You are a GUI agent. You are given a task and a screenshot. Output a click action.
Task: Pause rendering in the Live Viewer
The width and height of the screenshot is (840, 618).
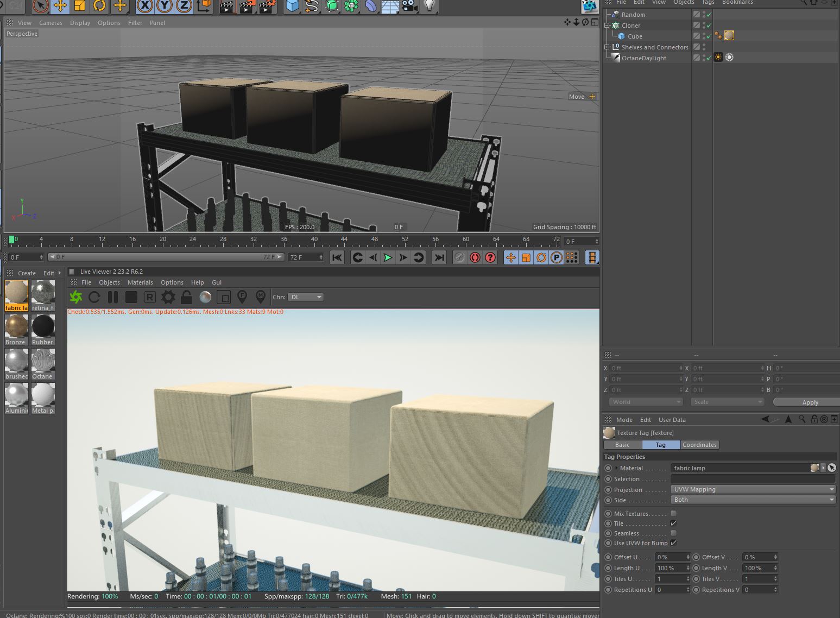(x=113, y=297)
